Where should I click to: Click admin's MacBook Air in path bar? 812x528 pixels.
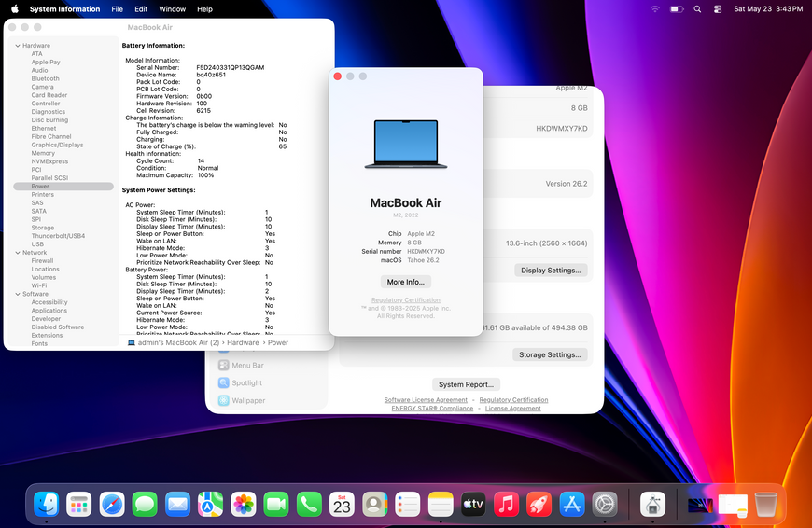(x=174, y=342)
